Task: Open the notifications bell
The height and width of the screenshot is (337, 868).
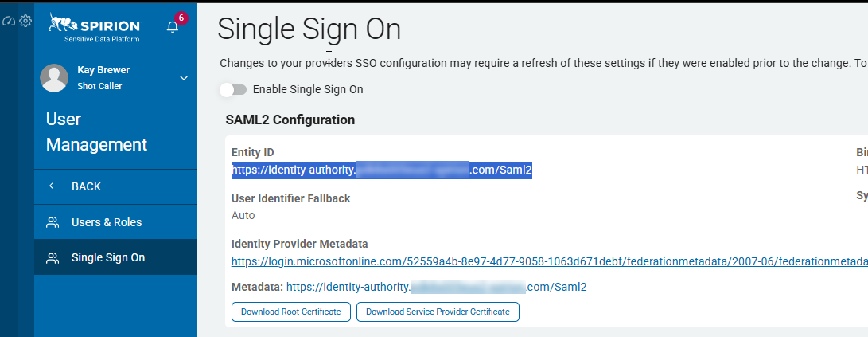Action: pyautogui.click(x=172, y=27)
